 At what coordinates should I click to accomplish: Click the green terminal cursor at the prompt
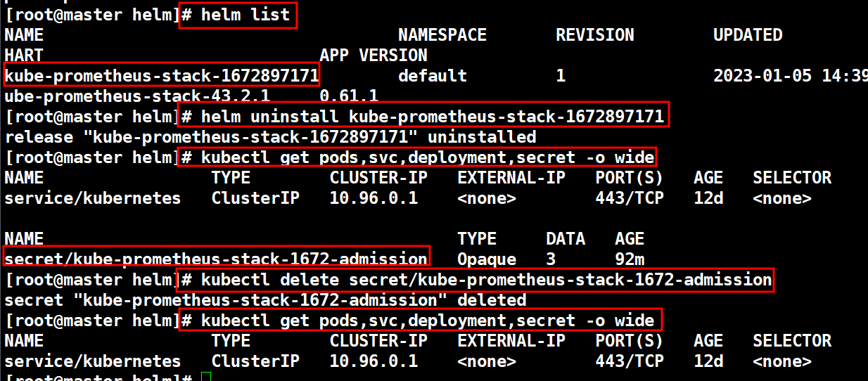point(205,377)
